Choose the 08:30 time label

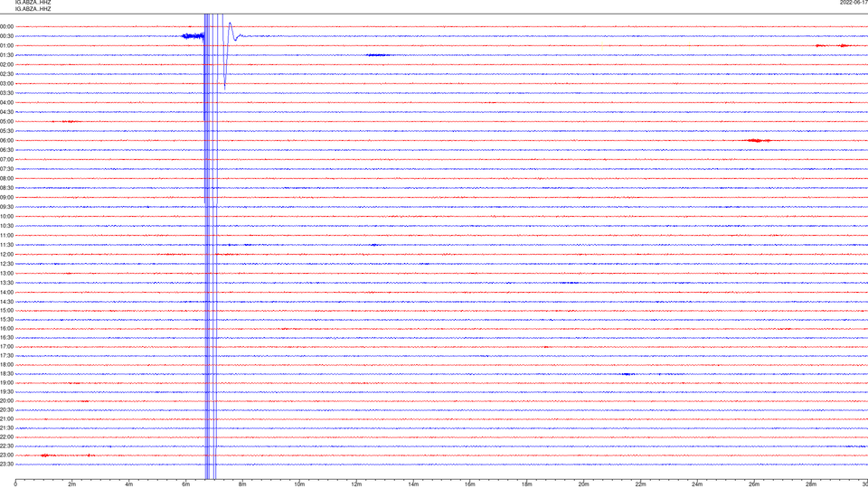coord(6,188)
